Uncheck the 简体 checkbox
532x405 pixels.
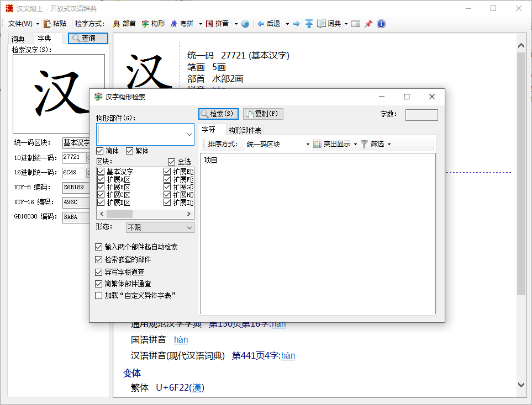100,151
